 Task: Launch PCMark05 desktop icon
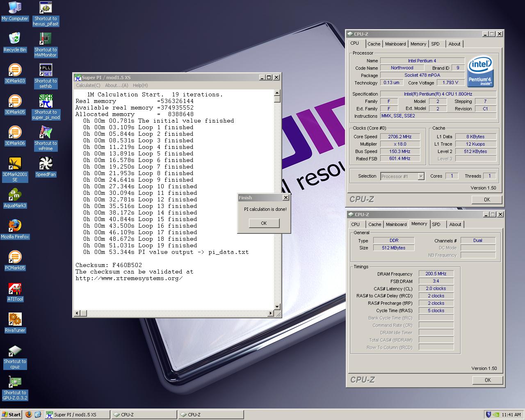tap(15, 260)
